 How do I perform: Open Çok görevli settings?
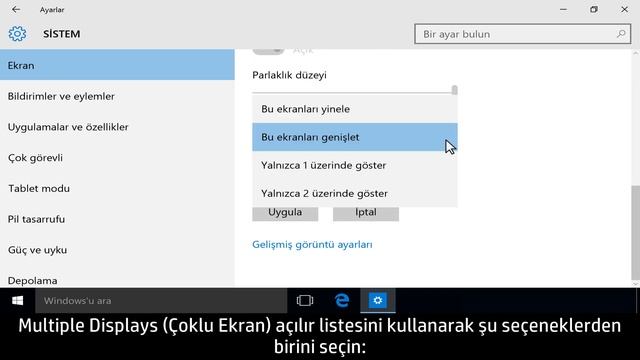coord(117,158)
